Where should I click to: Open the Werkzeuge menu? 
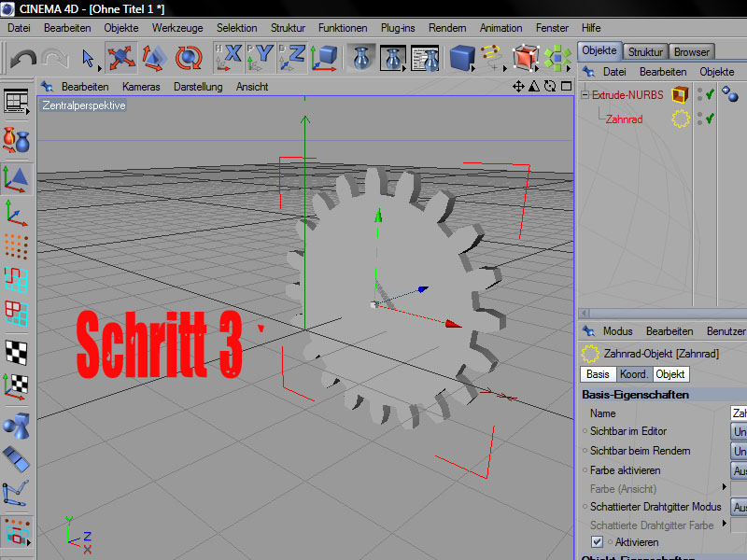tap(177, 28)
